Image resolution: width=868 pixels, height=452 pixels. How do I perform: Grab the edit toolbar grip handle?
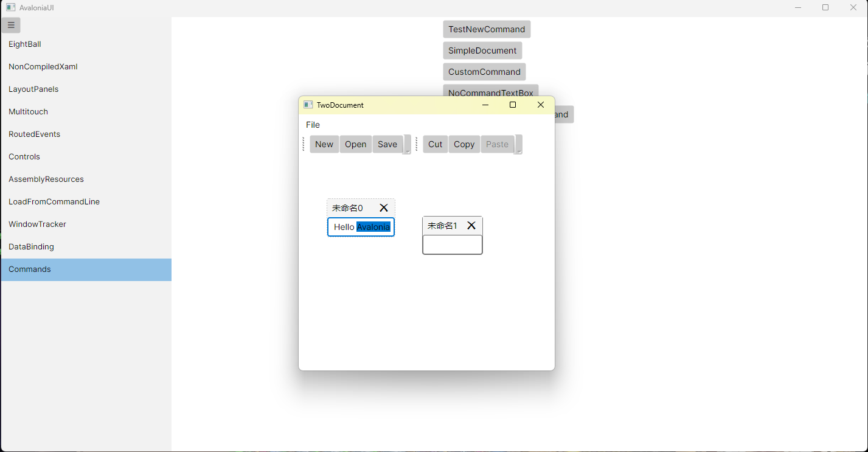point(417,144)
